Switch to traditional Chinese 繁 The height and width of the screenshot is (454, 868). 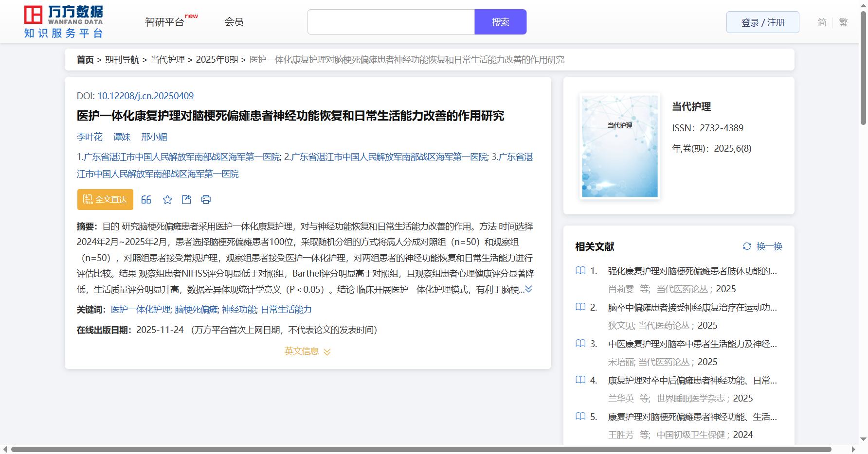[x=844, y=22]
